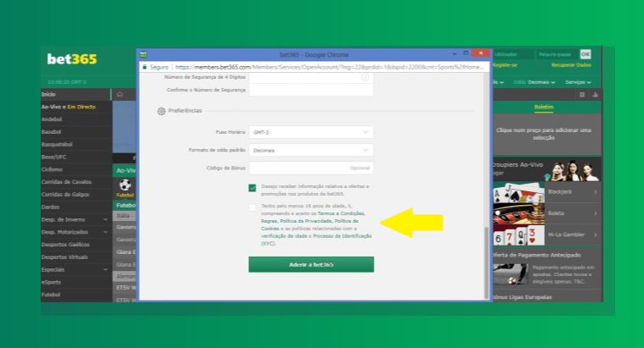Click the Número de Segurança de 4 Dígitos field
The width and height of the screenshot is (644, 348).
point(311,78)
